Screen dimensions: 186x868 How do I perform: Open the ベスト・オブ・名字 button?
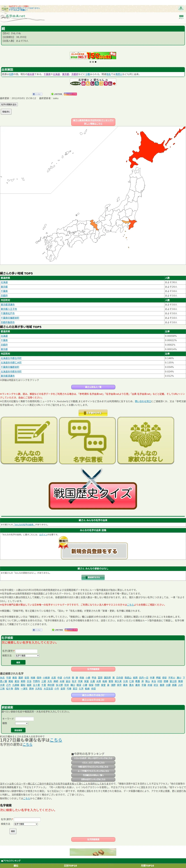[93, 763]
